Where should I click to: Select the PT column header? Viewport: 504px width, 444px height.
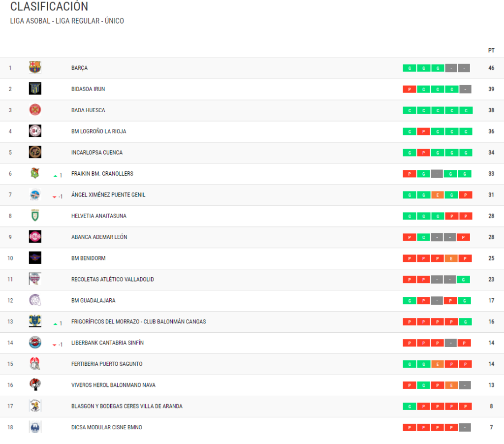(491, 51)
